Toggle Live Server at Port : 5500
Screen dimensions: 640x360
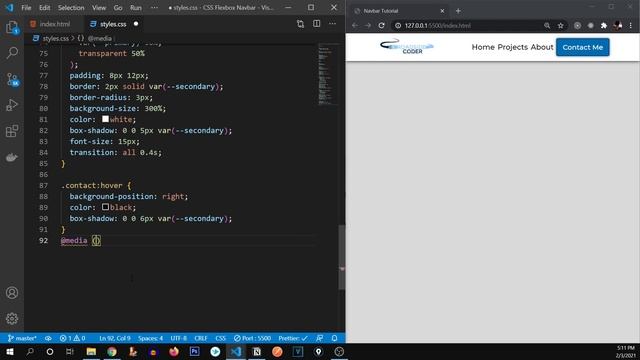click(x=252, y=338)
